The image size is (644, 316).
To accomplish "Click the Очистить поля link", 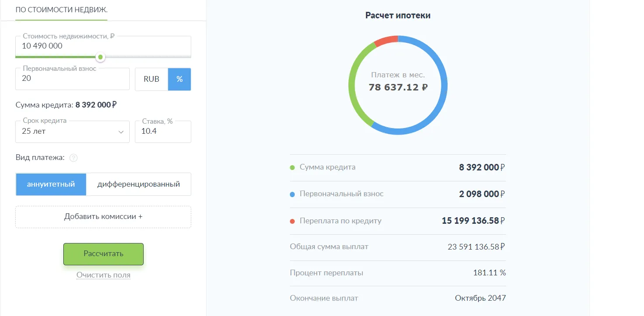I will point(103,275).
